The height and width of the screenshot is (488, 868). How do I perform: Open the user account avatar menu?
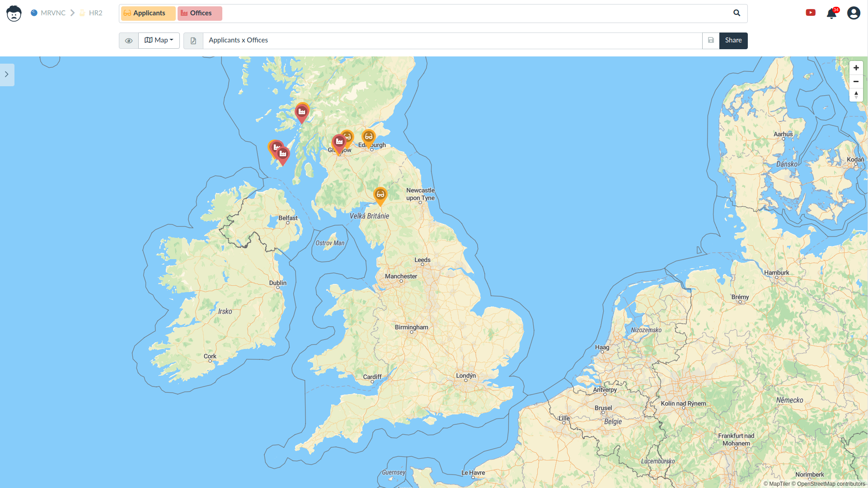[853, 13]
